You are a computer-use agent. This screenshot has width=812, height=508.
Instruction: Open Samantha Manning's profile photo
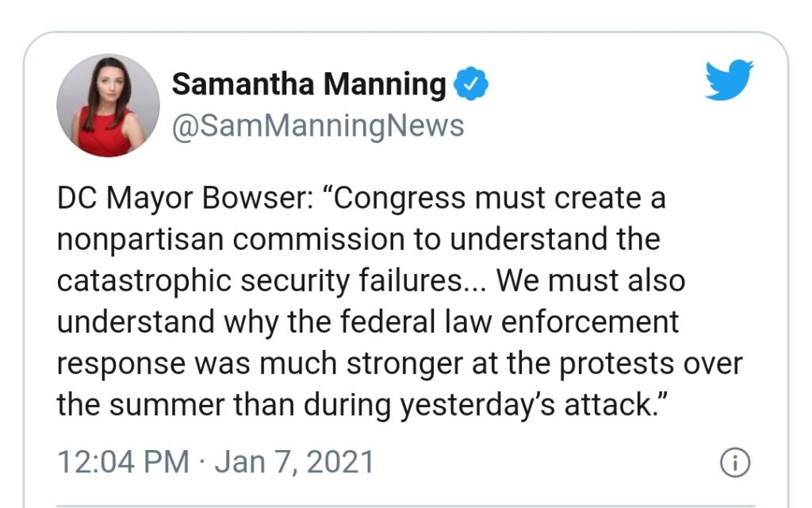pyautogui.click(x=108, y=105)
